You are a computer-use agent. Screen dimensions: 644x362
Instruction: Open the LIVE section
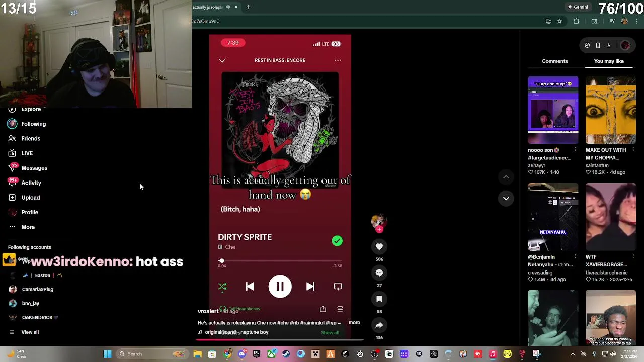point(21,153)
